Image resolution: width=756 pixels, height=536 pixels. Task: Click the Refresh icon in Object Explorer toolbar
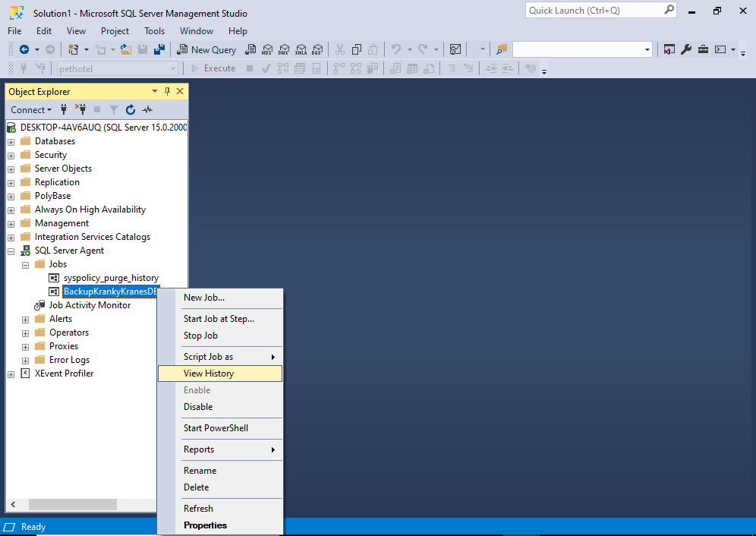click(130, 109)
